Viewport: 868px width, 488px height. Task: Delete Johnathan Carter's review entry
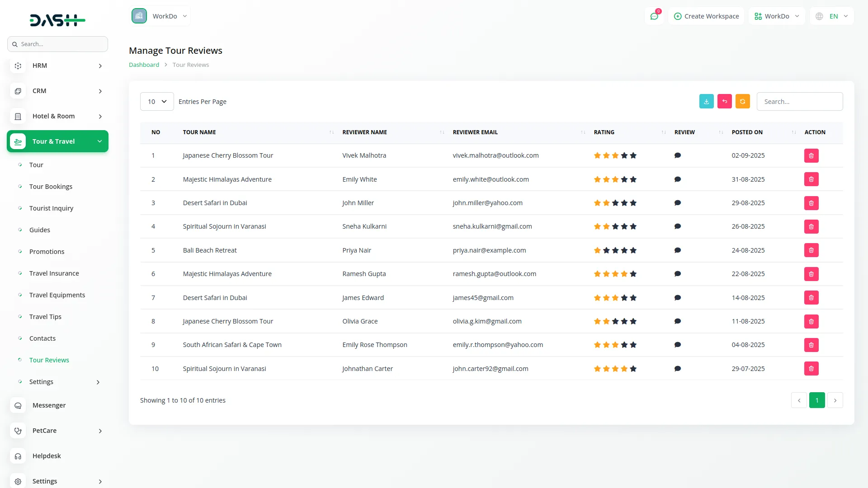pos(811,369)
